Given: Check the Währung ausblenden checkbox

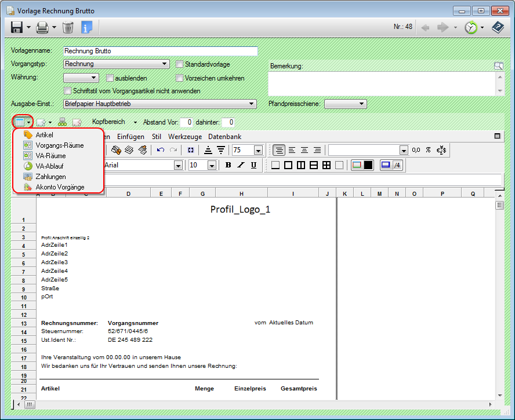Looking at the screenshot, I should 110,78.
